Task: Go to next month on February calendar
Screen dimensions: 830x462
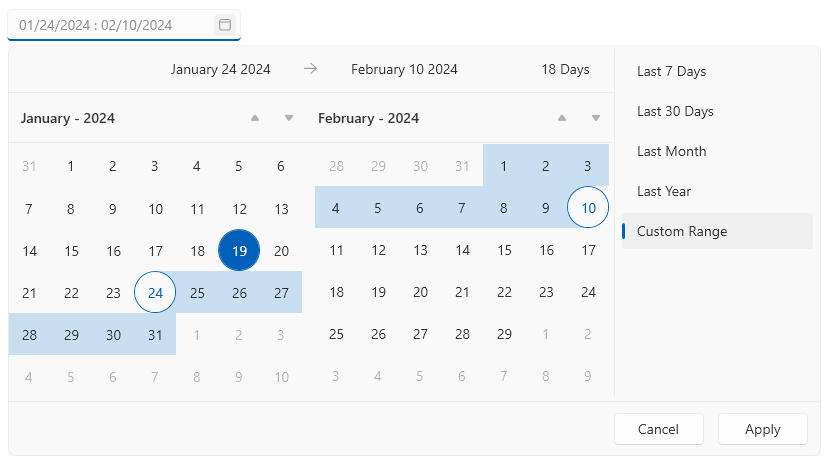Action: (596, 118)
